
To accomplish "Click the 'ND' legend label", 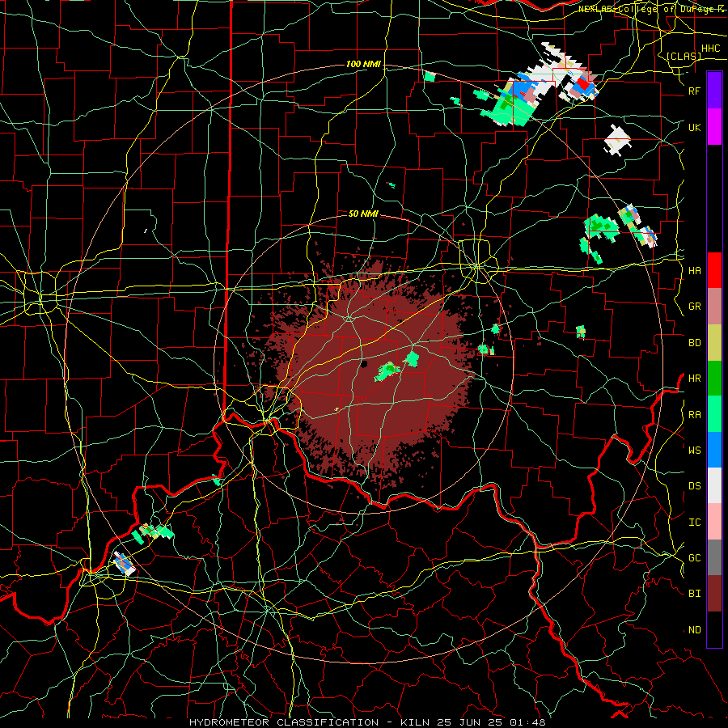I will [694, 630].
